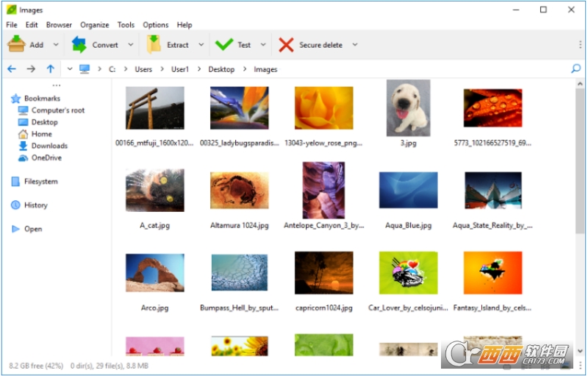
Task: Expand the Add dropdown arrow
Action: tap(56, 45)
